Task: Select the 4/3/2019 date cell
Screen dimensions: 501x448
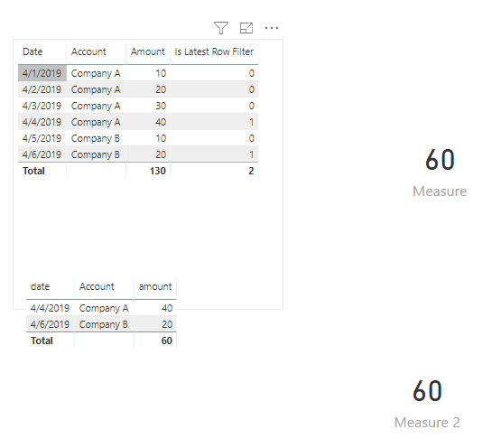Action: click(42, 106)
